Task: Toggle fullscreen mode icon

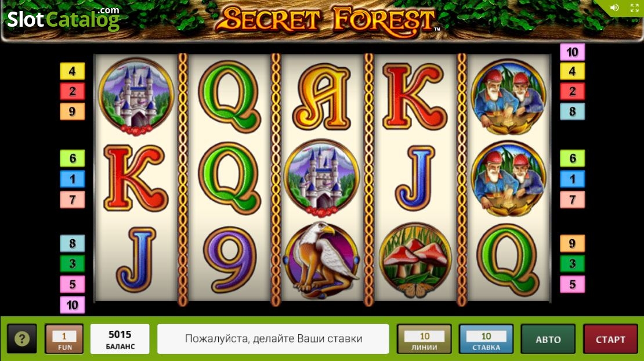Action: (635, 8)
